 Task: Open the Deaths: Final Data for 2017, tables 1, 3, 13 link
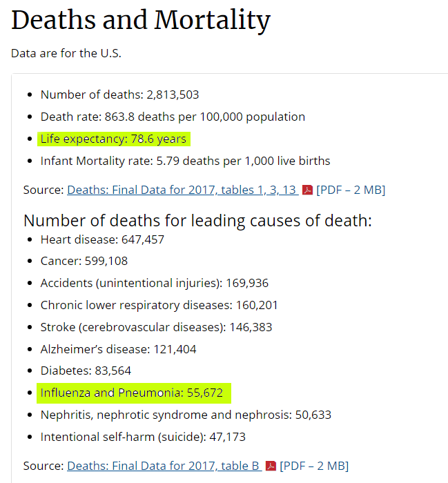[182, 190]
